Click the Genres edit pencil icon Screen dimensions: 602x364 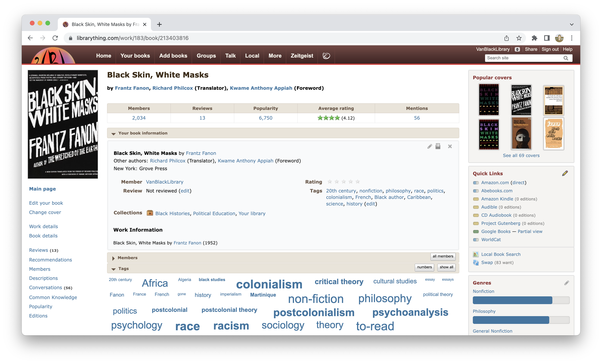(567, 283)
